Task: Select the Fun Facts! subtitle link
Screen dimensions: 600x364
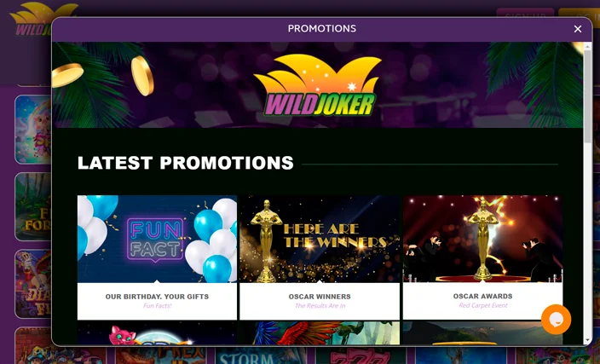Action: [158, 306]
